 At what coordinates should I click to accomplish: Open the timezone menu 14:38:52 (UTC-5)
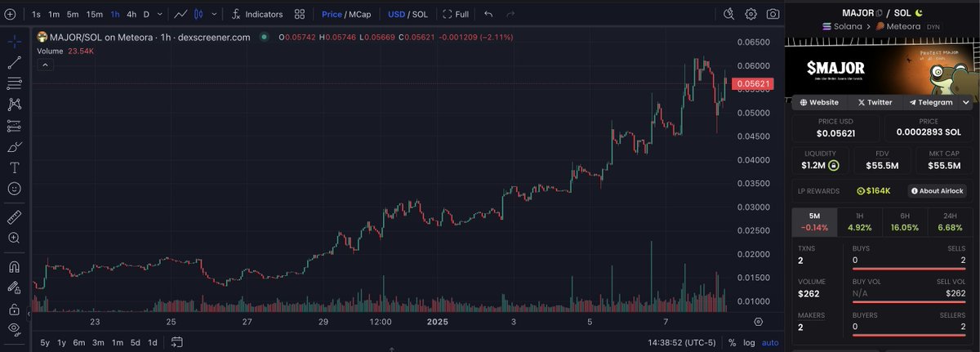pos(682,343)
